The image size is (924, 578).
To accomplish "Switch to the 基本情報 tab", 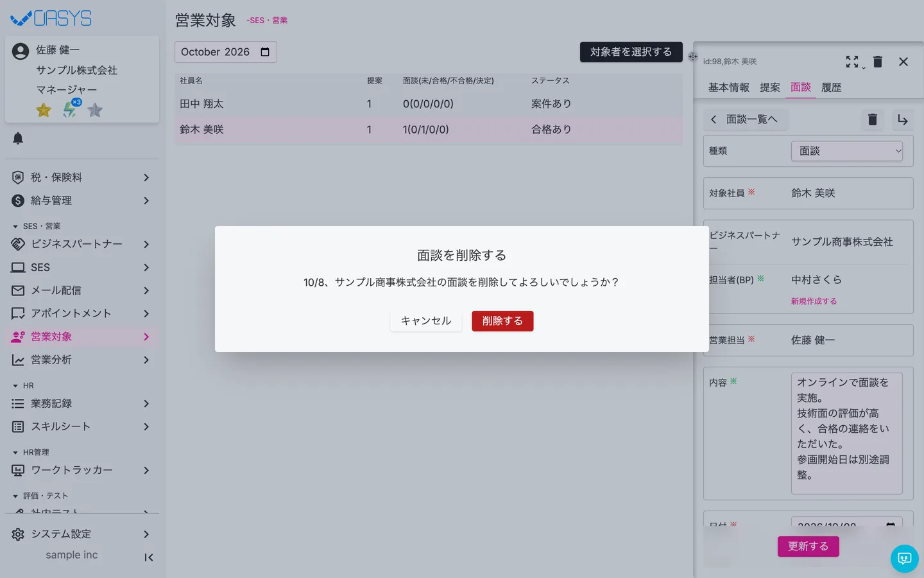I will click(x=729, y=87).
